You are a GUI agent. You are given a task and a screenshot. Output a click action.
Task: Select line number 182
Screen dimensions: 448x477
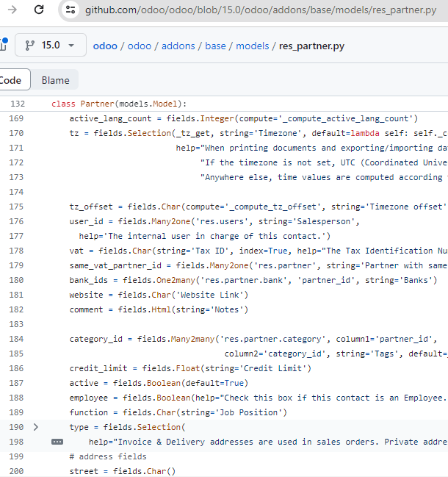16,309
